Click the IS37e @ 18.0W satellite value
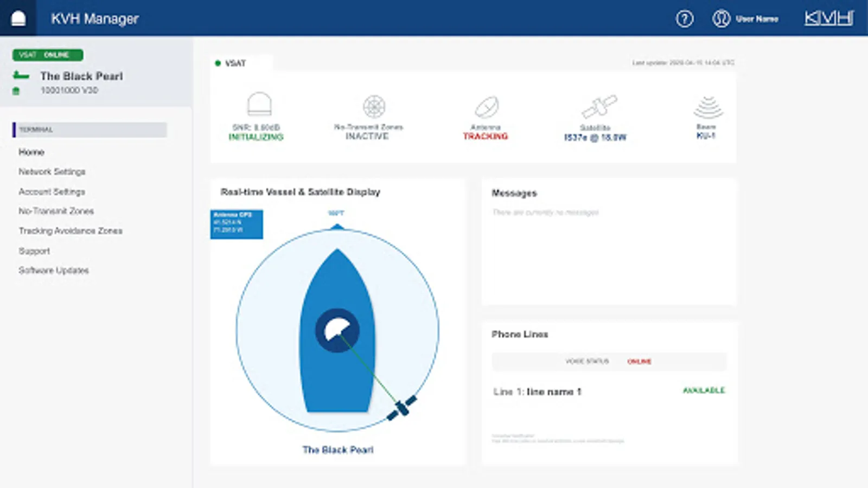Viewport: 868px width, 488px height. pos(595,138)
